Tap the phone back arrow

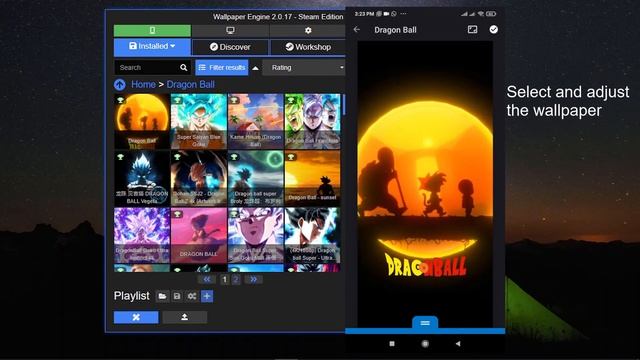click(x=357, y=29)
